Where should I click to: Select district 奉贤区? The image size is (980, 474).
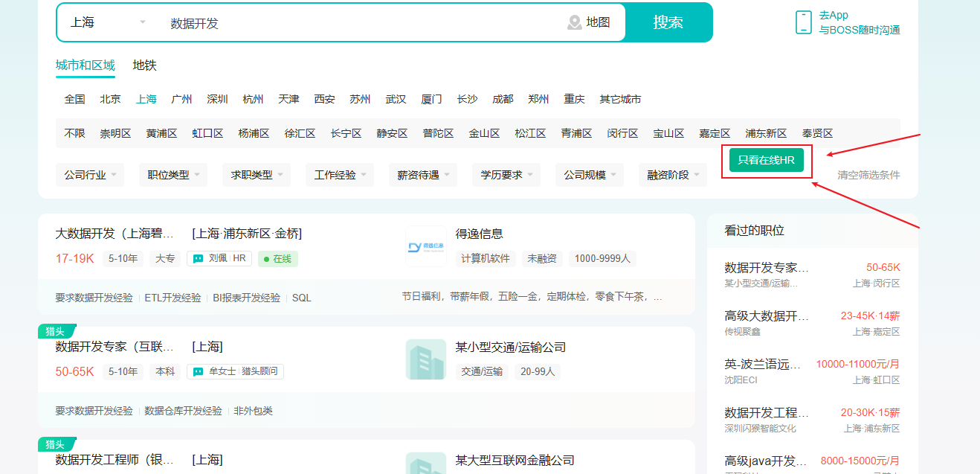pos(818,133)
